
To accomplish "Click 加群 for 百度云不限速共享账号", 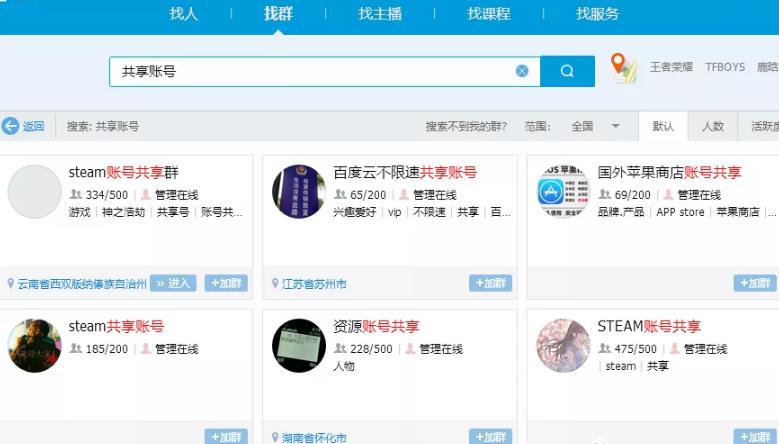I will 490,283.
